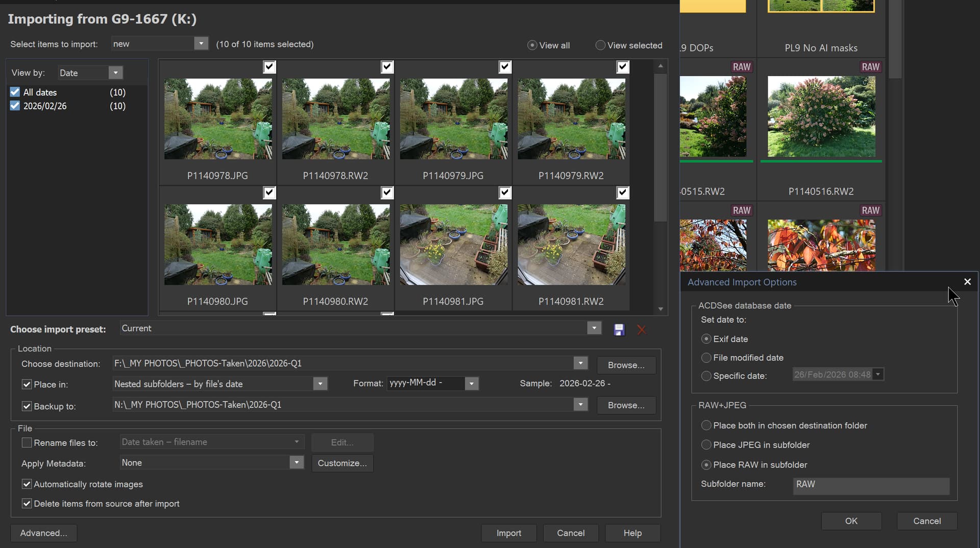Open the View by Date dropdown

click(116, 73)
